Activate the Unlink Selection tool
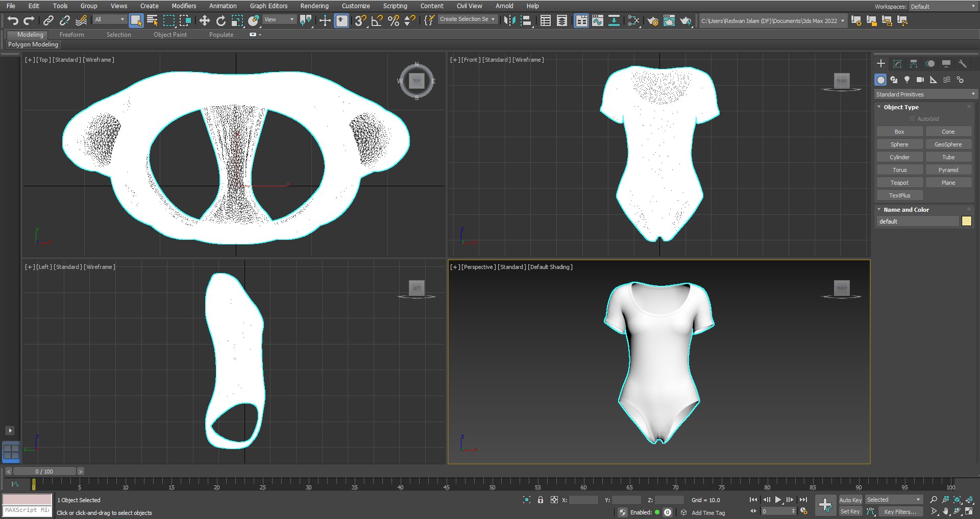This screenshot has width=980, height=519. coord(64,20)
